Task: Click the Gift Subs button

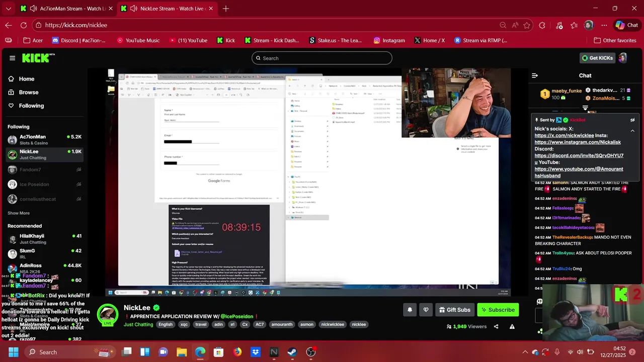Action: click(454, 310)
